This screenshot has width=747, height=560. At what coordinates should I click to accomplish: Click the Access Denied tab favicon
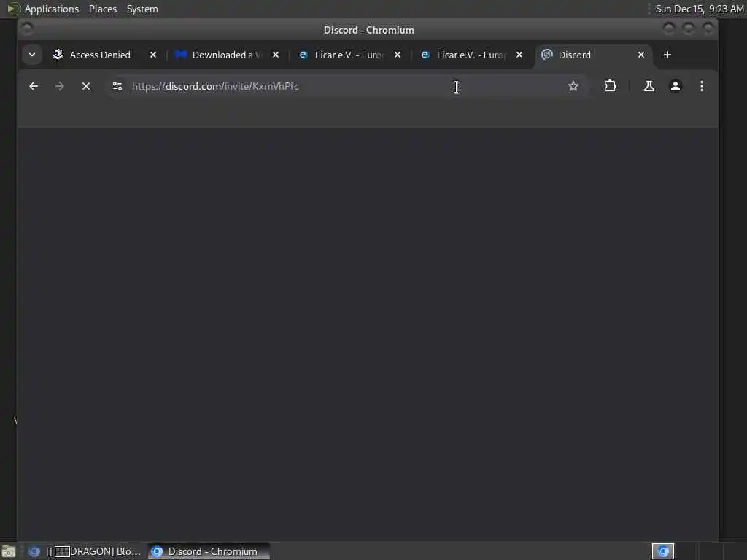click(58, 55)
